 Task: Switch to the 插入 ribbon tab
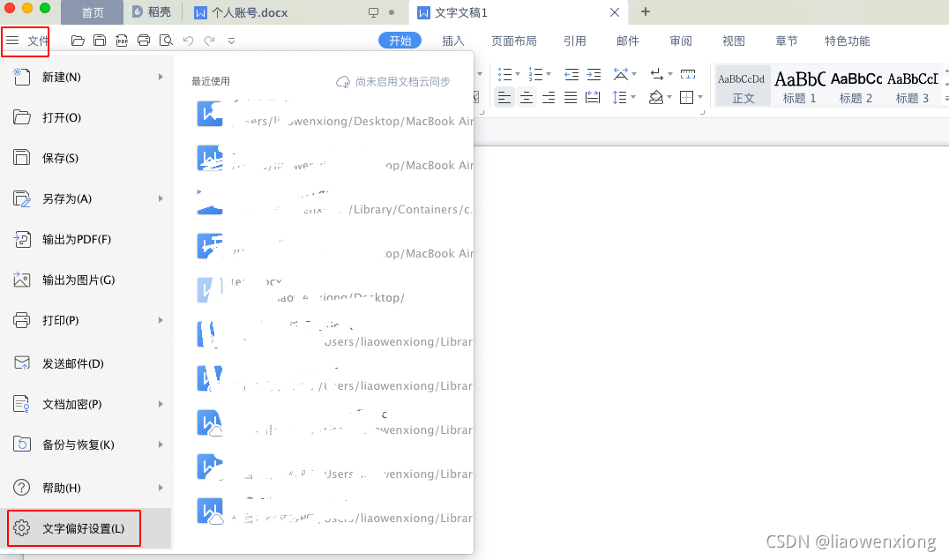coord(452,40)
